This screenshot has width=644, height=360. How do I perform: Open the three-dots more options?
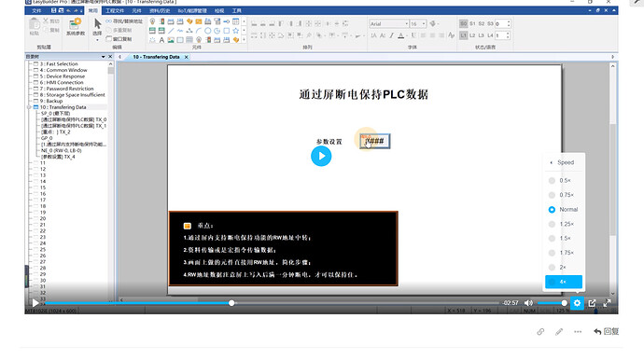[x=578, y=331]
